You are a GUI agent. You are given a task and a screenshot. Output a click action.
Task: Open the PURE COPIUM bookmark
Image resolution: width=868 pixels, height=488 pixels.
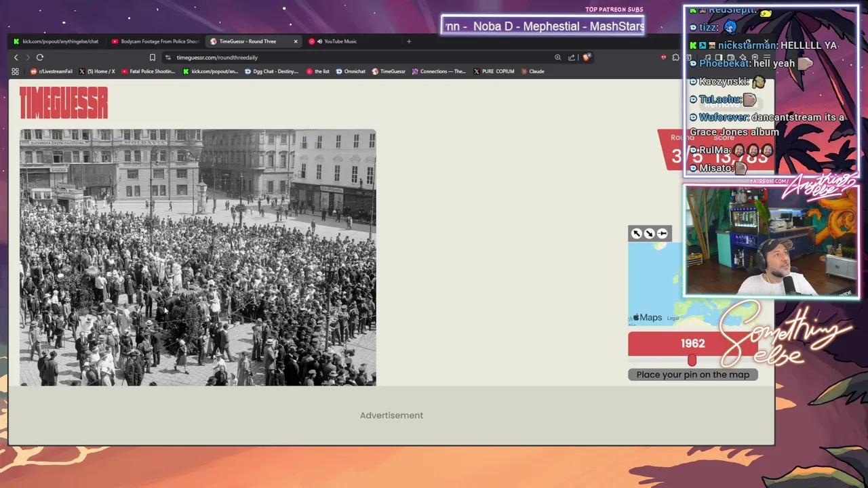click(x=494, y=71)
